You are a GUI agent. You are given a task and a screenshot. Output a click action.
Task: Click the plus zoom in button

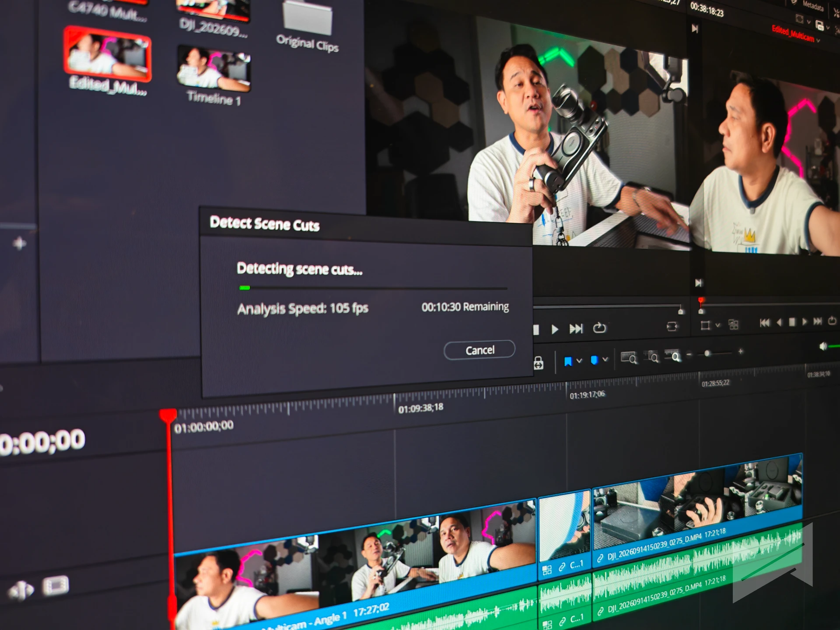(x=740, y=351)
